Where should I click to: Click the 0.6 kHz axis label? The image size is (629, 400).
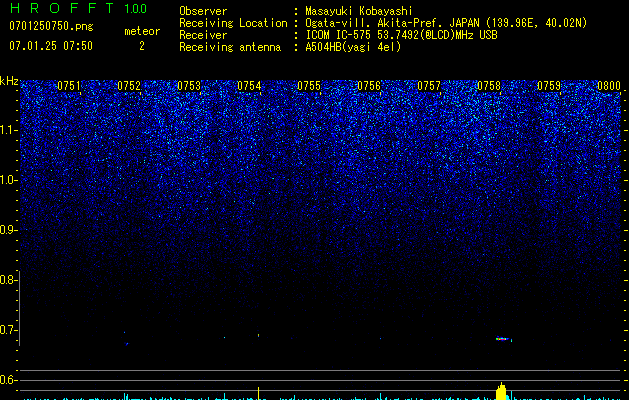click(x=7, y=380)
